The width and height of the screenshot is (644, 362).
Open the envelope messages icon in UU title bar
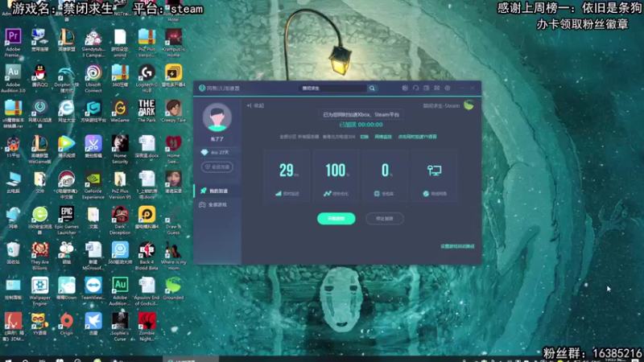tap(437, 88)
